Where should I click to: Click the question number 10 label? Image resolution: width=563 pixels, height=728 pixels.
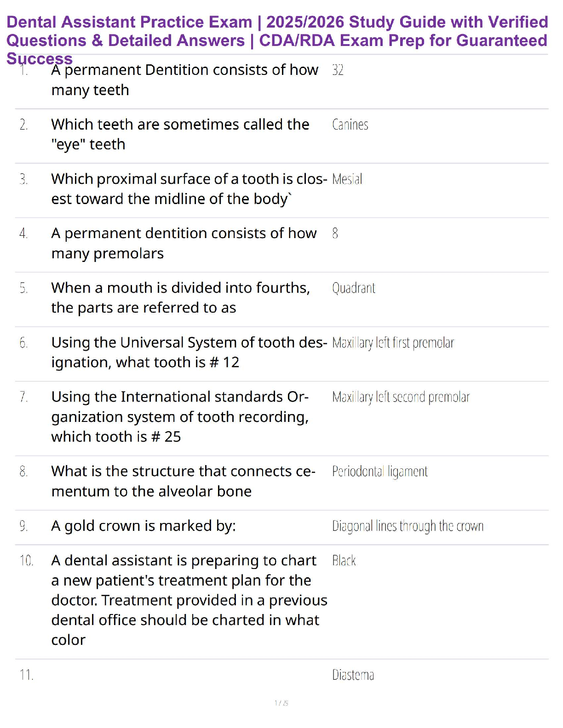[26, 561]
